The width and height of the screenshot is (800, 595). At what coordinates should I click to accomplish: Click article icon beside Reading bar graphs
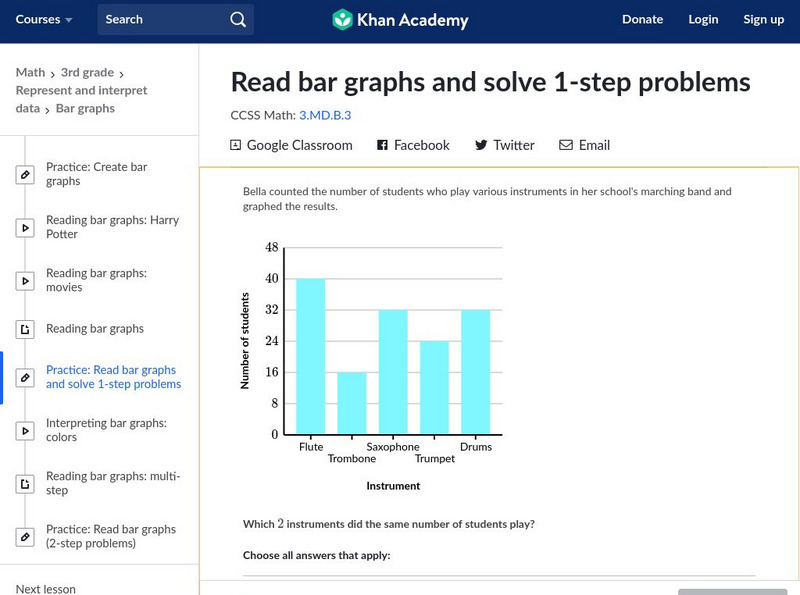[25, 329]
